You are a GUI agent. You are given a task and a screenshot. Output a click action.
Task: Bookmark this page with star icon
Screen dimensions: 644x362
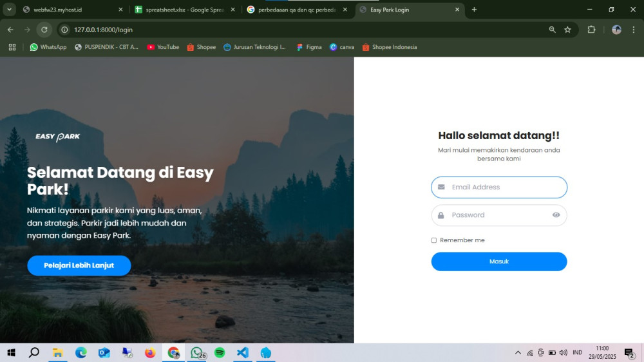coord(567,30)
